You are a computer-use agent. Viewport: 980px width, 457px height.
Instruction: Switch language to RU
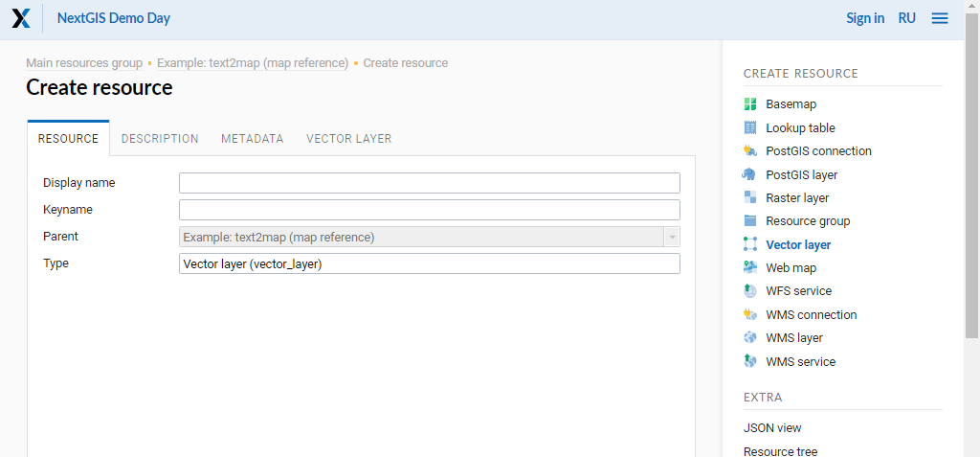pyautogui.click(x=907, y=18)
